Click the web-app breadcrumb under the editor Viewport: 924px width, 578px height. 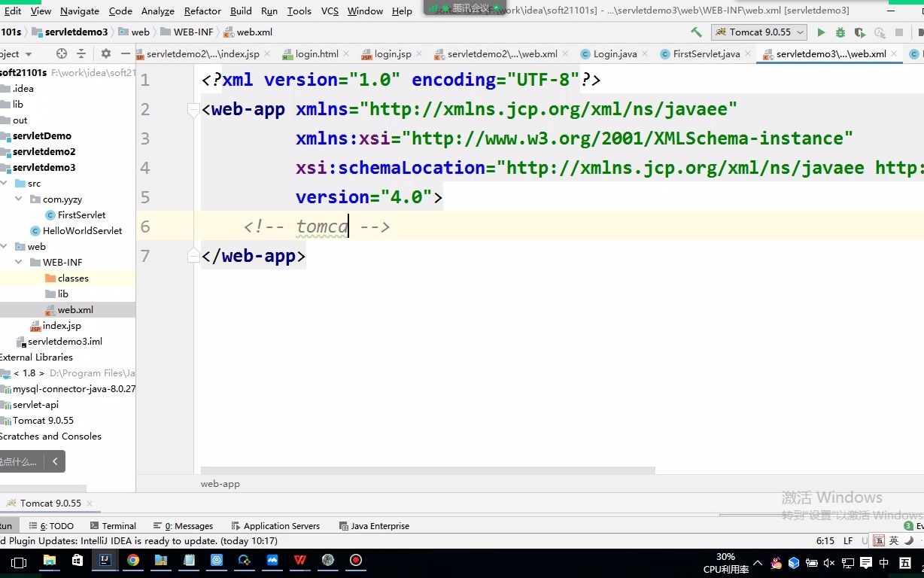click(220, 484)
